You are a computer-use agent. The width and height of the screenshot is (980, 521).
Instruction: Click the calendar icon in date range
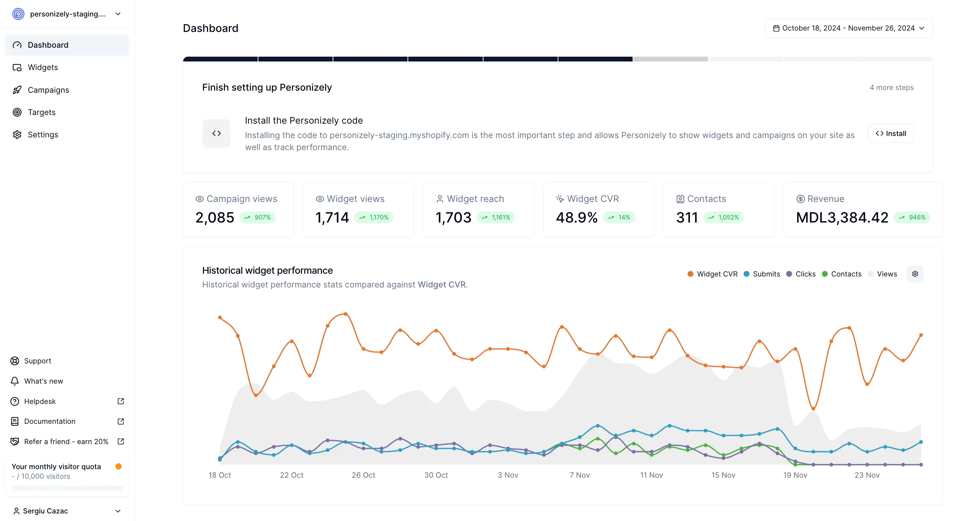pyautogui.click(x=776, y=28)
